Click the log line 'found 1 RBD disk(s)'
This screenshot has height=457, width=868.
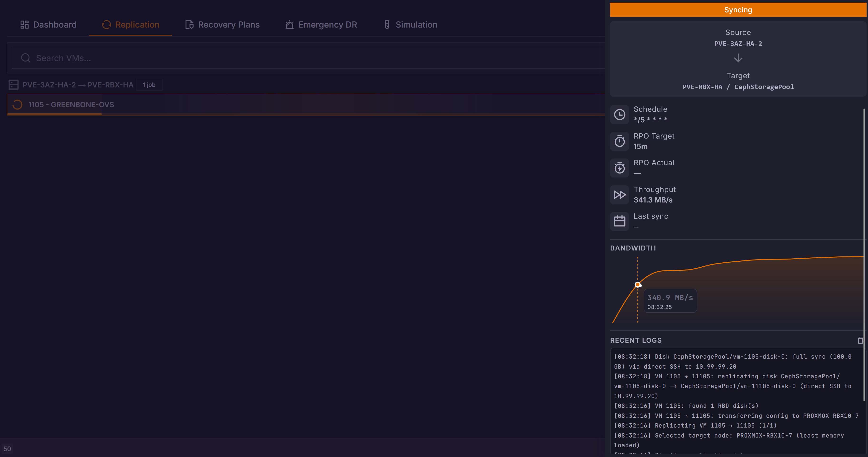(x=686, y=406)
